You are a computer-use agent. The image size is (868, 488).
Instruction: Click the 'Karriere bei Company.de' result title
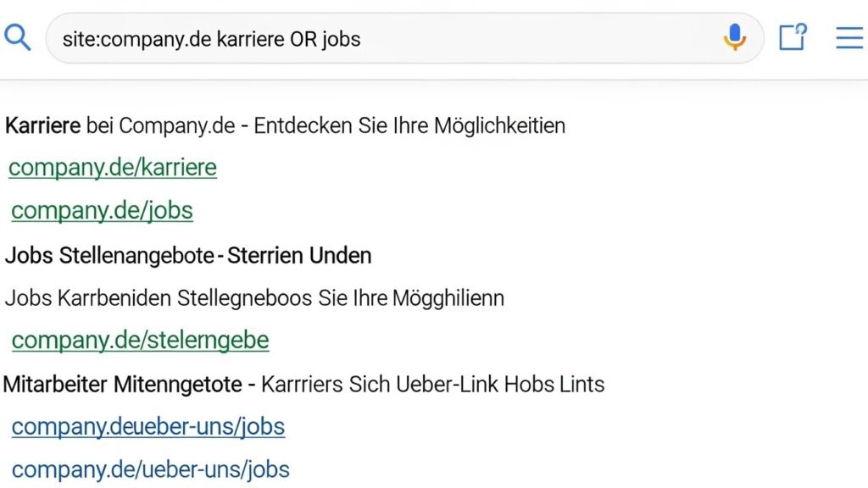286,125
